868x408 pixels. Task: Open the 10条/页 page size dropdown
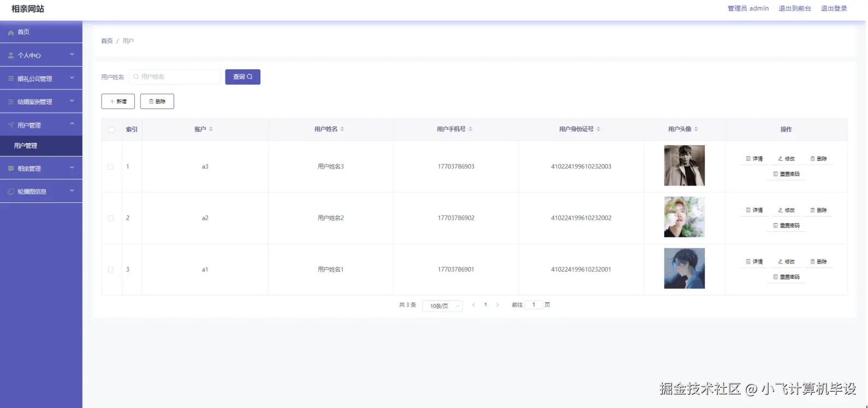point(443,306)
